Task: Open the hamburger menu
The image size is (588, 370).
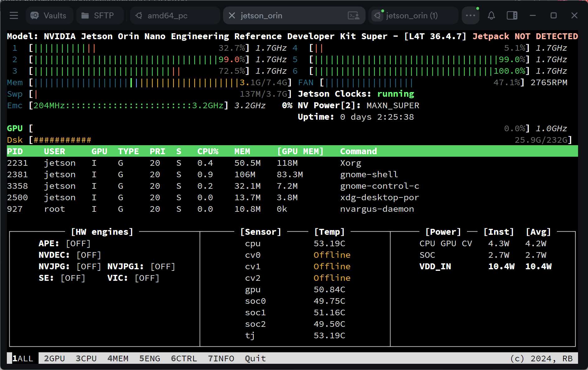Action: 14,16
